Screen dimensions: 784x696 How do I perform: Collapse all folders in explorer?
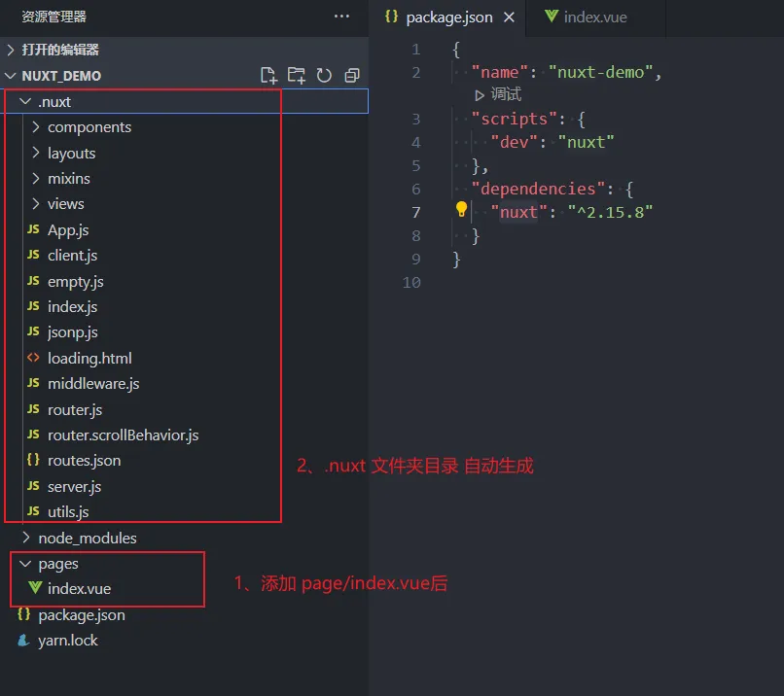pyautogui.click(x=352, y=76)
